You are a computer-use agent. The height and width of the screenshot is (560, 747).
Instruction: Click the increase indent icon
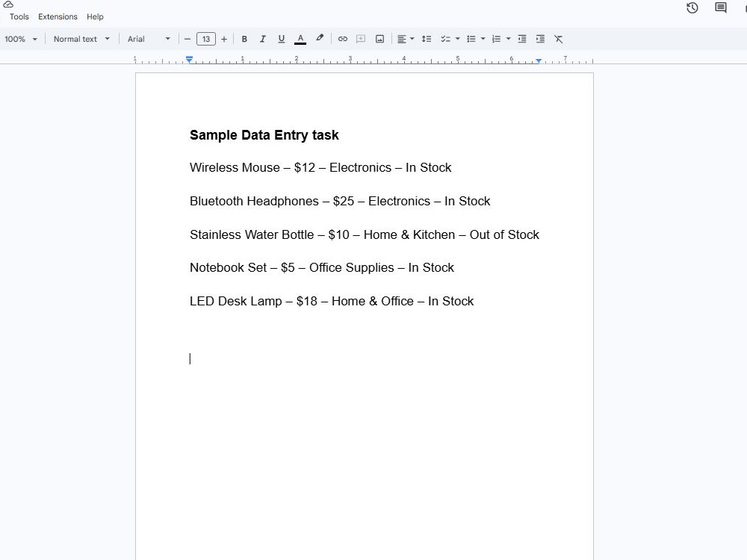540,39
